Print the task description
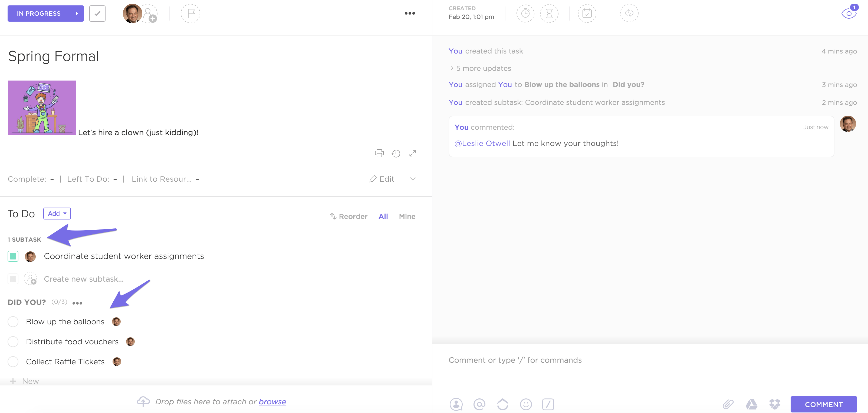868x413 pixels. [x=379, y=153]
